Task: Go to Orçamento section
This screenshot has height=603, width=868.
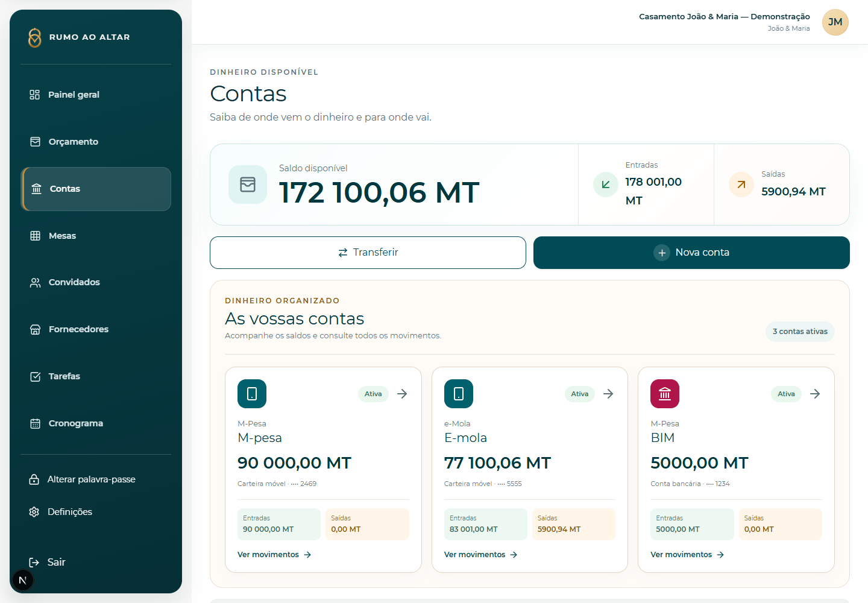Action: [96, 142]
